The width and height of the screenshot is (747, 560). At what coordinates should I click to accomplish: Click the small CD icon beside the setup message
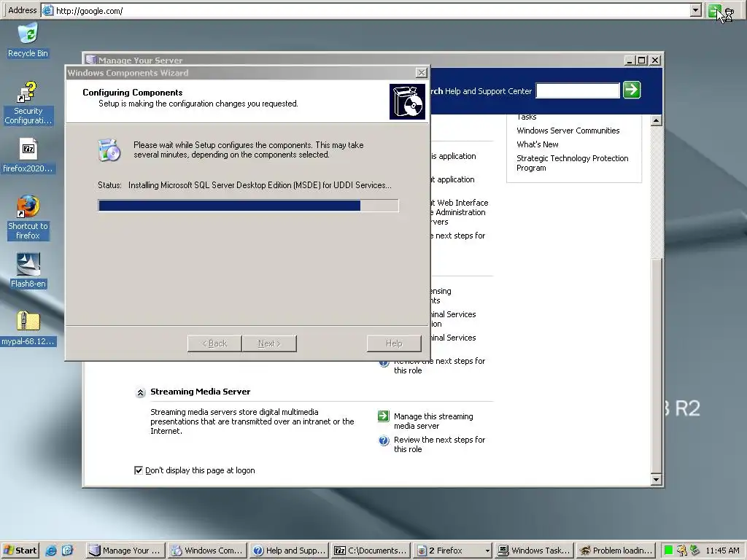[x=109, y=150]
